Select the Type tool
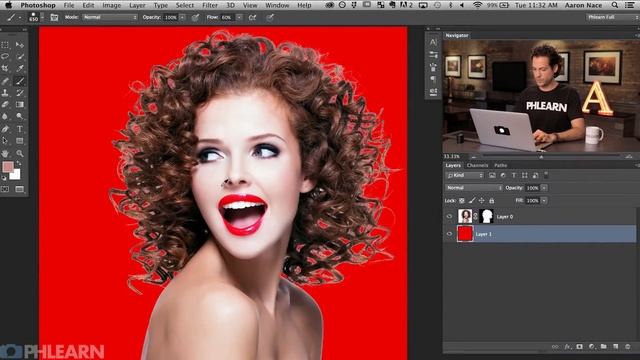This screenshot has height=360, width=640. coord(19,129)
